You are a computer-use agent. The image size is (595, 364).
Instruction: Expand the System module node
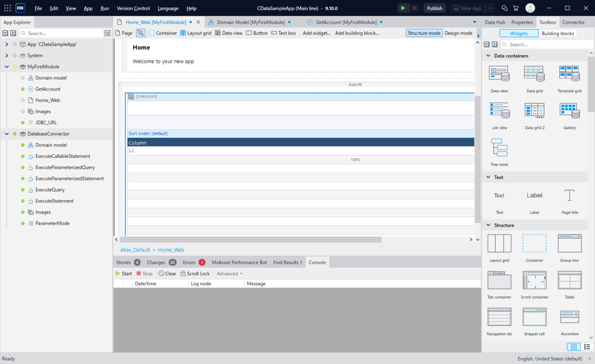coord(7,56)
